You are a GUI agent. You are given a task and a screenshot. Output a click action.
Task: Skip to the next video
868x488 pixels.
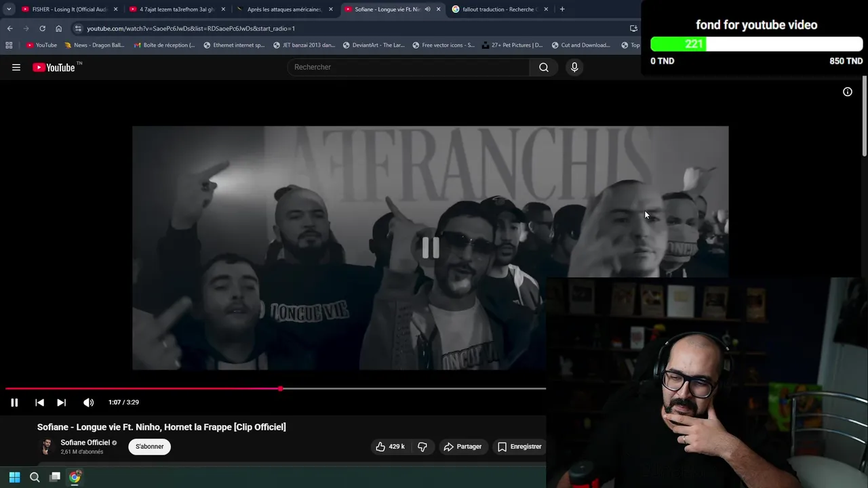[x=61, y=403]
